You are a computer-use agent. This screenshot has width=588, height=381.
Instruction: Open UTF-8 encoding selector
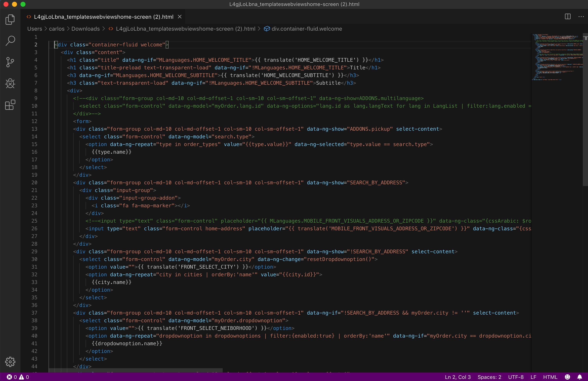516,377
